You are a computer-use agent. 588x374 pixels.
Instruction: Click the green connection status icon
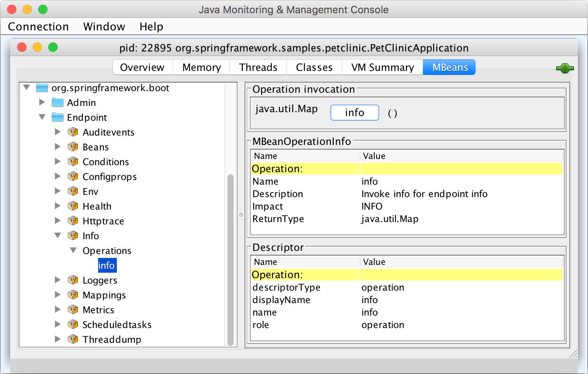click(565, 69)
